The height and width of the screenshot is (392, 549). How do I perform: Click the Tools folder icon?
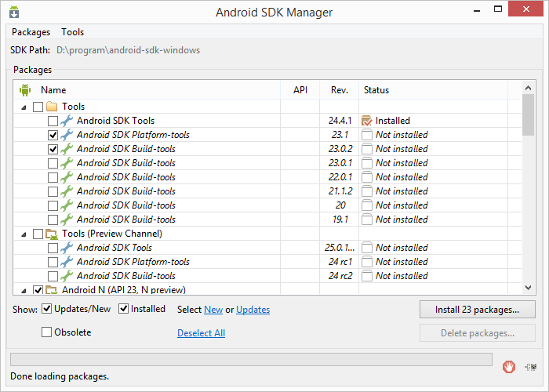52,107
